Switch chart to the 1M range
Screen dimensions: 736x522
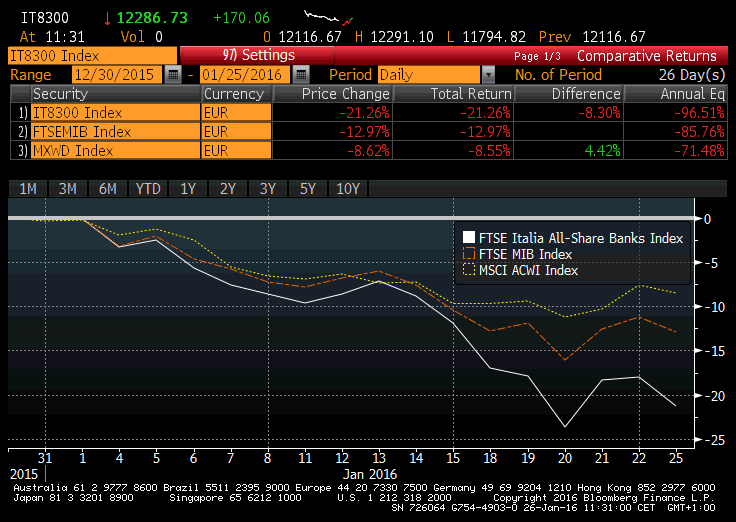coord(28,189)
